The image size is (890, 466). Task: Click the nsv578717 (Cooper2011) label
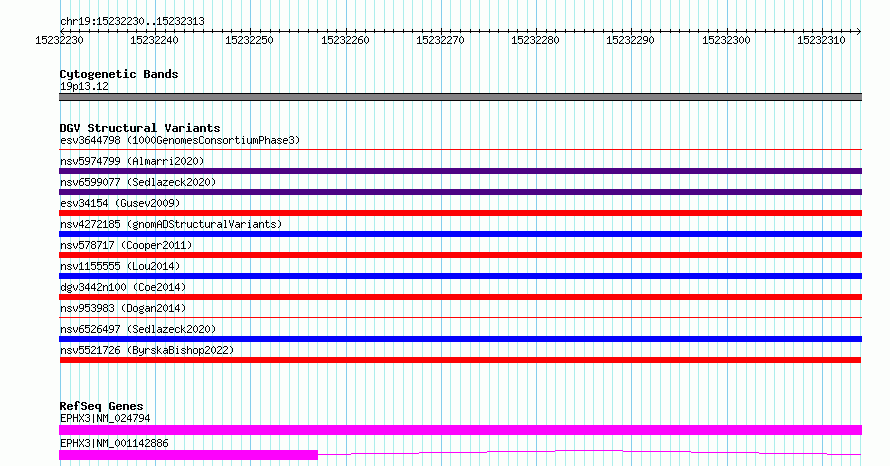coord(126,245)
